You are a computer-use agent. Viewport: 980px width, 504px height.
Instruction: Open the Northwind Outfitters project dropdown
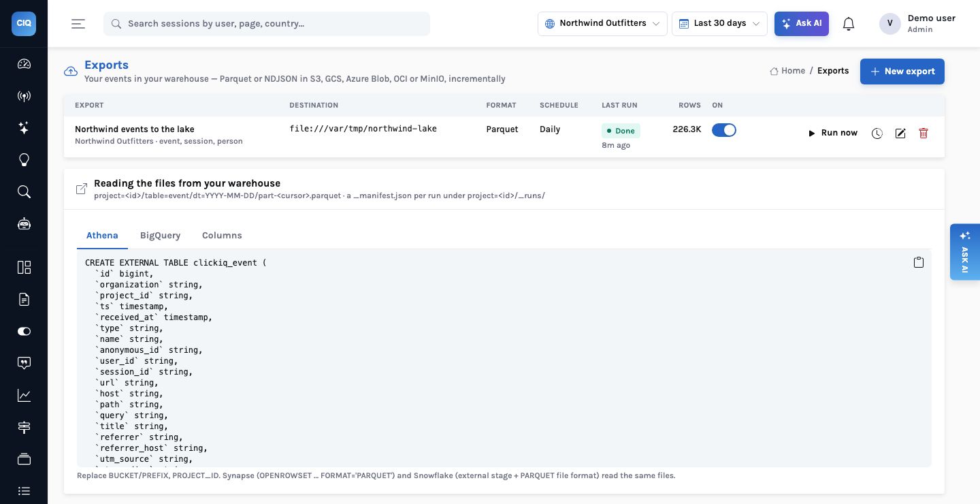(602, 24)
